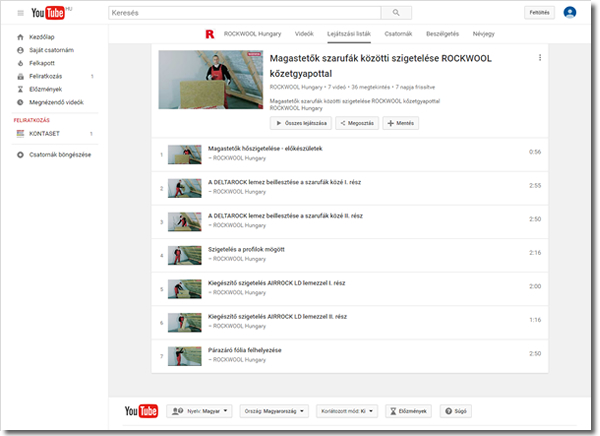Screen dimensions: 600x436
Task: Open 'Párazáró fólia felhelyezése' title
Action: (x=245, y=350)
